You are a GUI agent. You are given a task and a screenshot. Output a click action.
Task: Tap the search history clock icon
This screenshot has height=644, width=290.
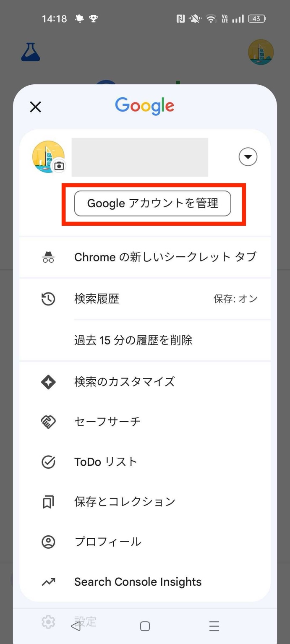(48, 299)
